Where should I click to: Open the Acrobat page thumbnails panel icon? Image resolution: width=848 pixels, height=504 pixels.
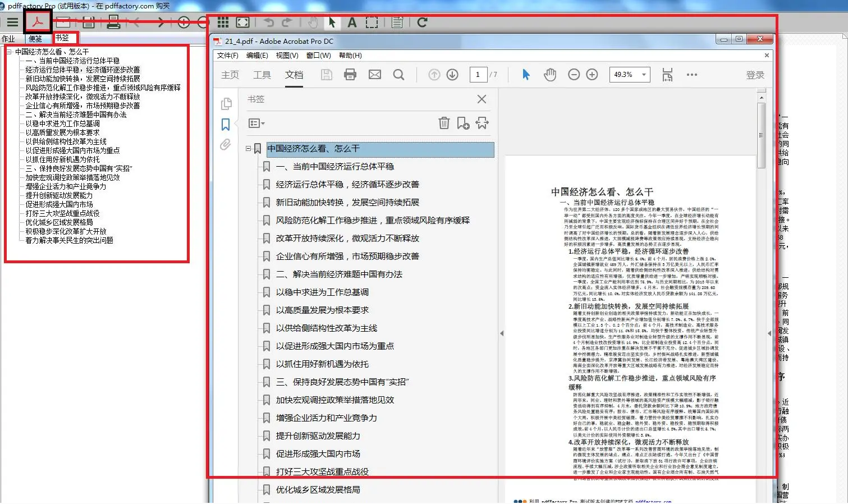click(x=226, y=104)
